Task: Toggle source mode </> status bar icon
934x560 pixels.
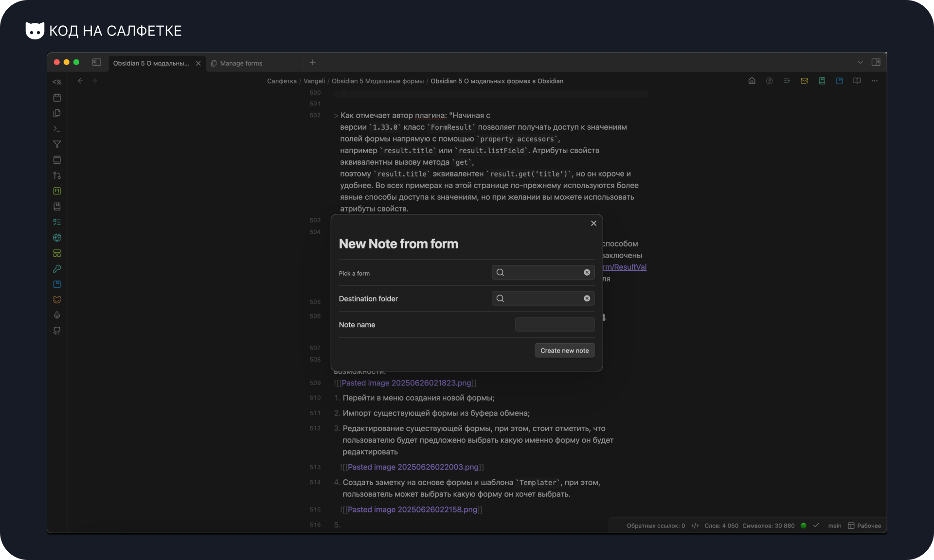Action: 695,526
